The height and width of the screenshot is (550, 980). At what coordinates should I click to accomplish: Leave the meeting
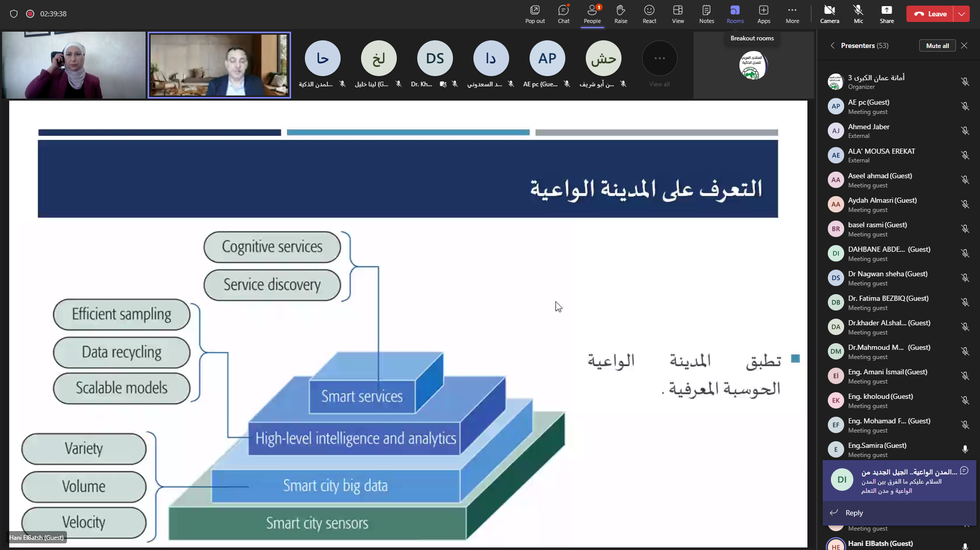tap(930, 14)
